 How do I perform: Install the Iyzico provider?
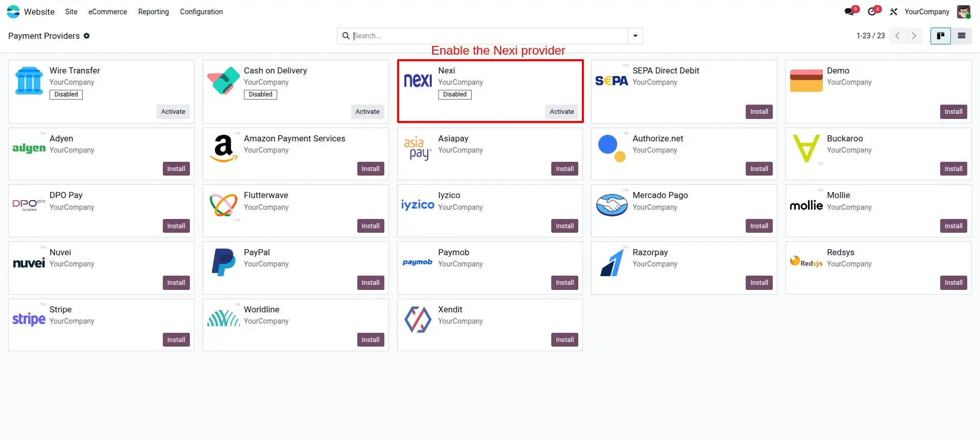pos(565,226)
